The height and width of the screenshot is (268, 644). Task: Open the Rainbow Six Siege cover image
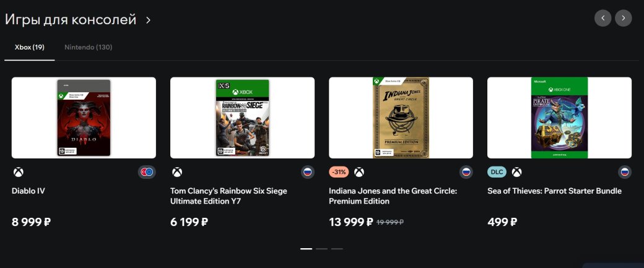point(242,118)
